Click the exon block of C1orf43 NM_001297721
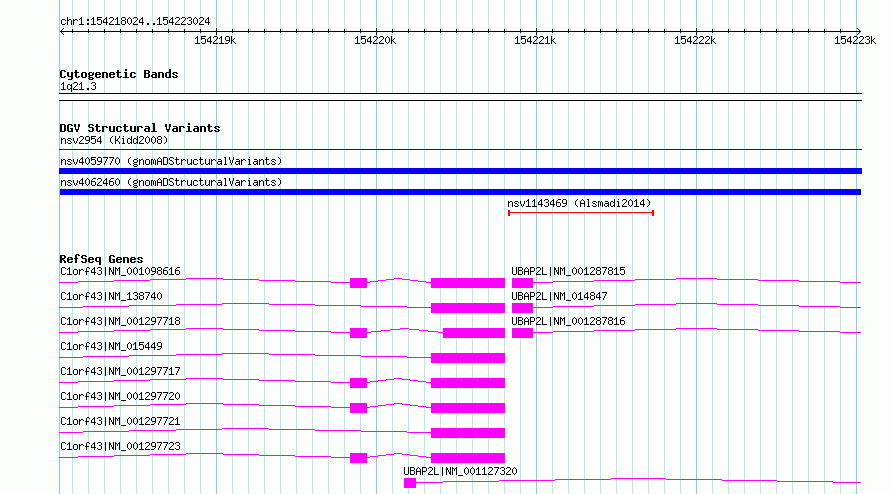The width and height of the screenshot is (890, 494). 468,433
